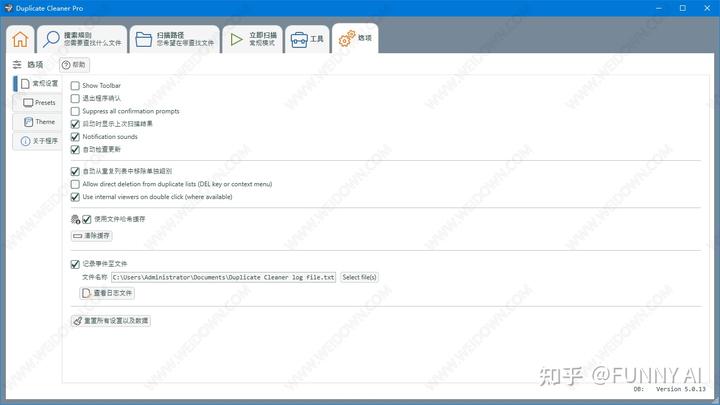
Task: Click the Duplicate Cleaner Pro title icon
Action: click(x=8, y=8)
